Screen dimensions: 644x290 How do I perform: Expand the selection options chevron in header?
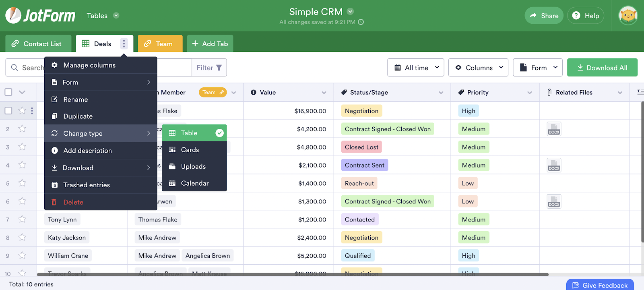pyautogui.click(x=22, y=92)
